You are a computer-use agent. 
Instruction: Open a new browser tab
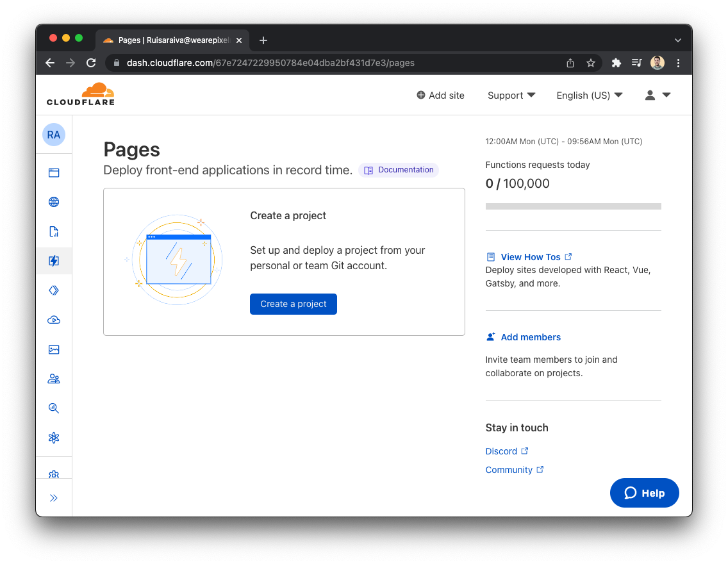(x=263, y=40)
